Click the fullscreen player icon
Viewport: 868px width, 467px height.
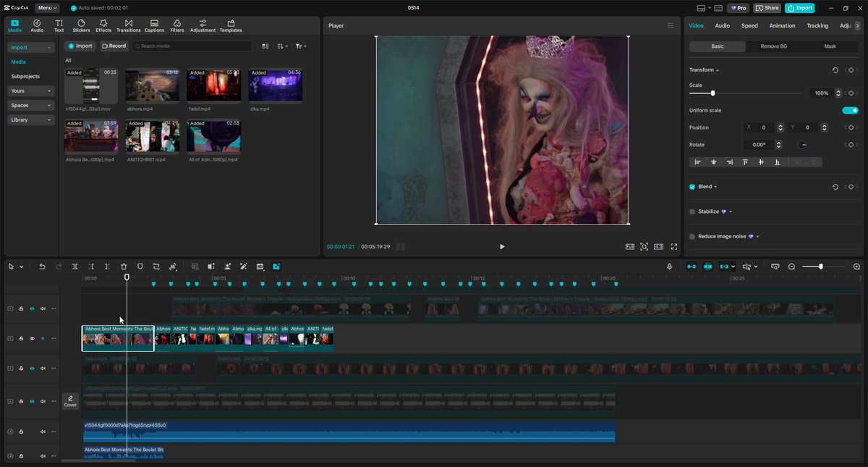pyautogui.click(x=674, y=246)
